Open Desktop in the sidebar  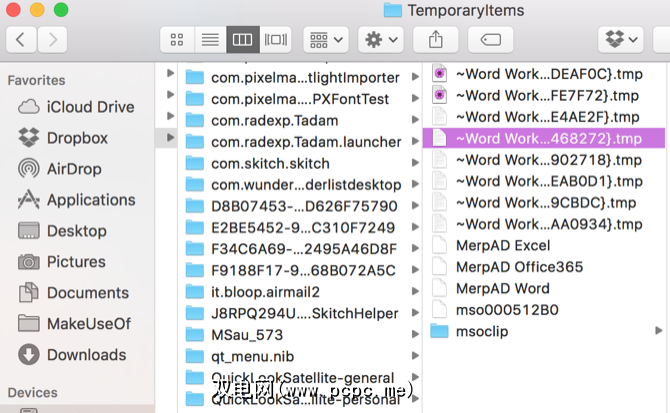pyautogui.click(x=62, y=231)
